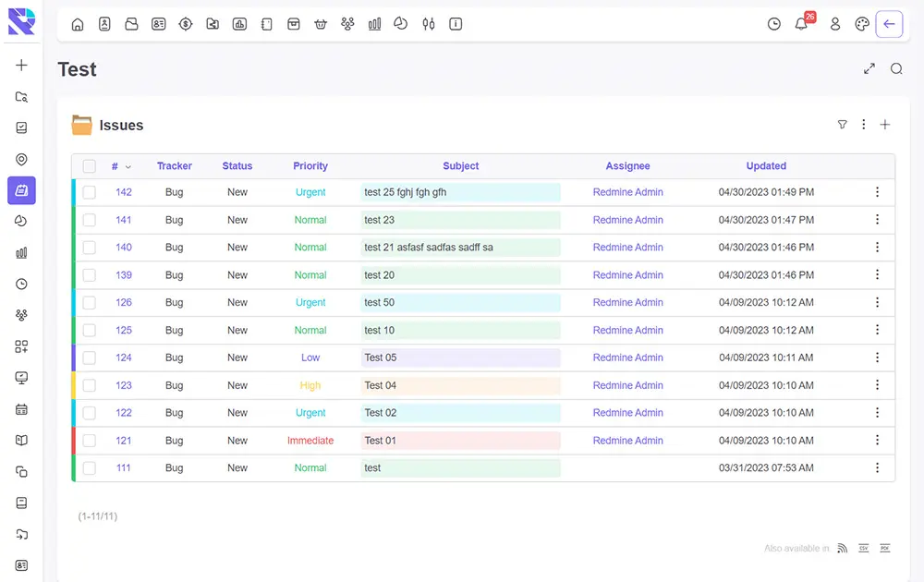
Task: Open the candlestick chart icon in top toolbar
Action: 429,24
